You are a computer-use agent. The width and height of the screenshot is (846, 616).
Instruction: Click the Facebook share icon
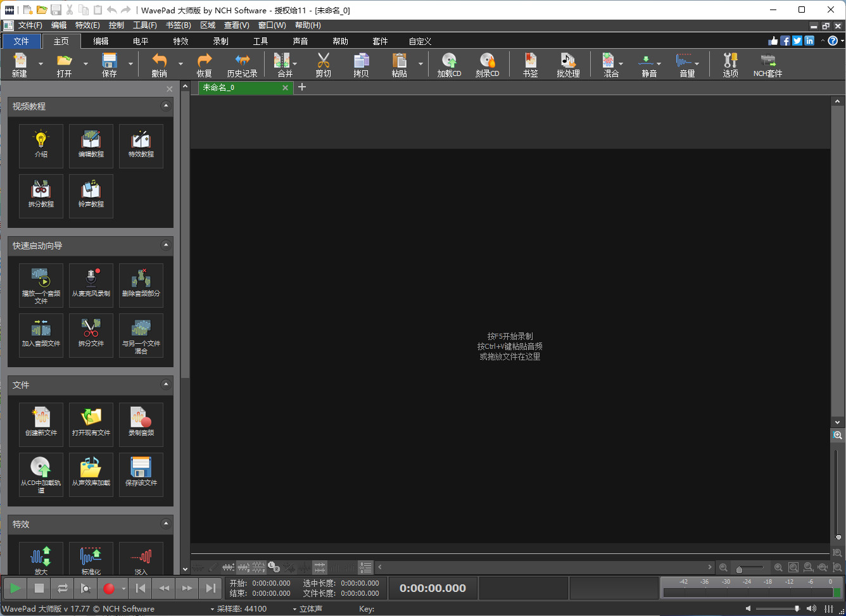785,41
